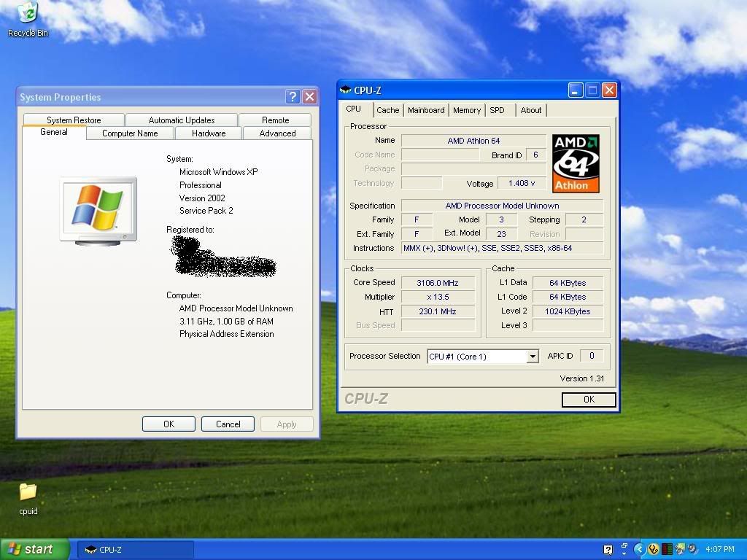Click the Ext. Family field value F
This screenshot has width=747, height=560.
point(417,234)
